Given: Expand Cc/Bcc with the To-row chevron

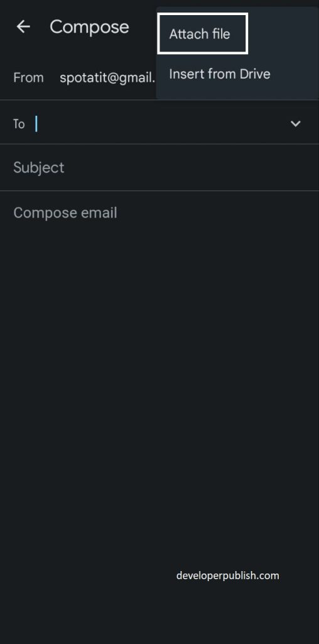Looking at the screenshot, I should (x=296, y=124).
